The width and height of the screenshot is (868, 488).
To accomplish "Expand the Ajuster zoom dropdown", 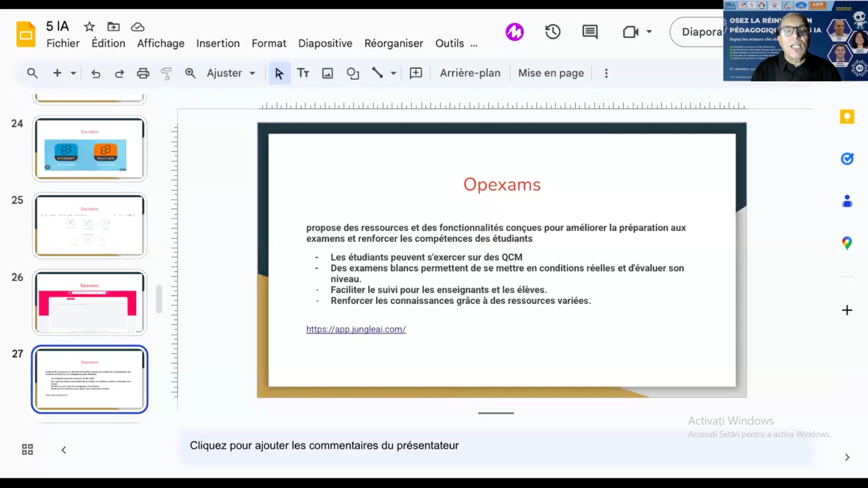I will (x=252, y=73).
